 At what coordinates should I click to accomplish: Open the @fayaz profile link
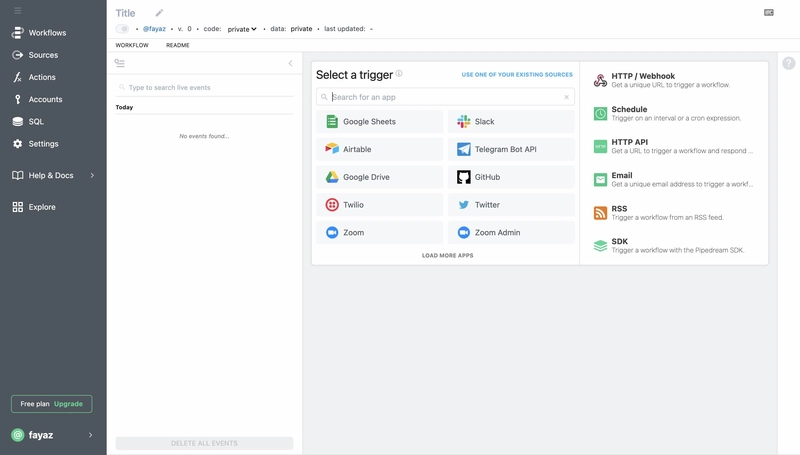point(154,29)
